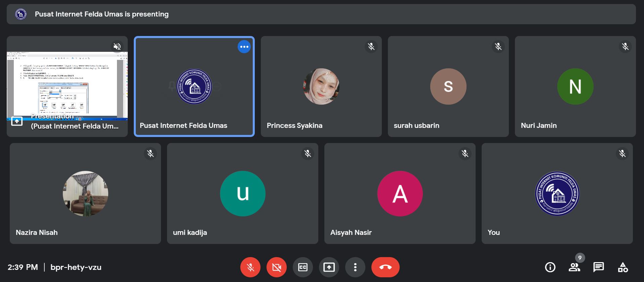
Task: Click the muted audio icon on the presentation tile
Action: click(x=117, y=46)
